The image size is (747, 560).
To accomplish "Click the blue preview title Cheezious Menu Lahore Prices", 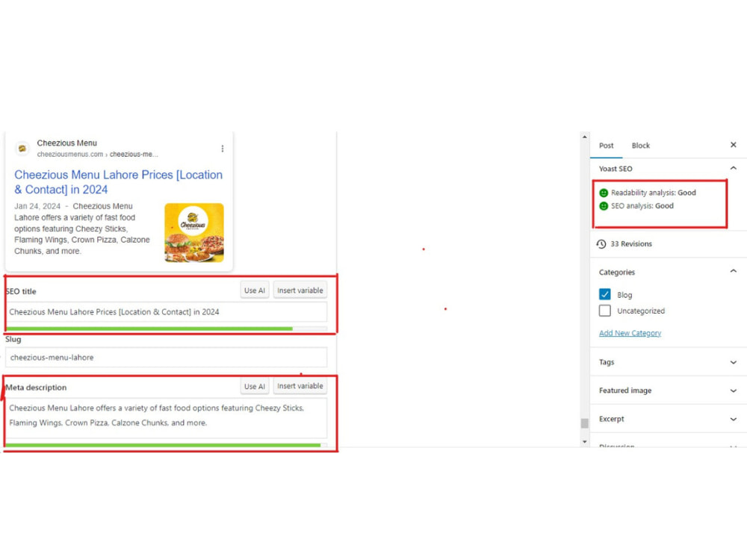I will click(x=118, y=182).
